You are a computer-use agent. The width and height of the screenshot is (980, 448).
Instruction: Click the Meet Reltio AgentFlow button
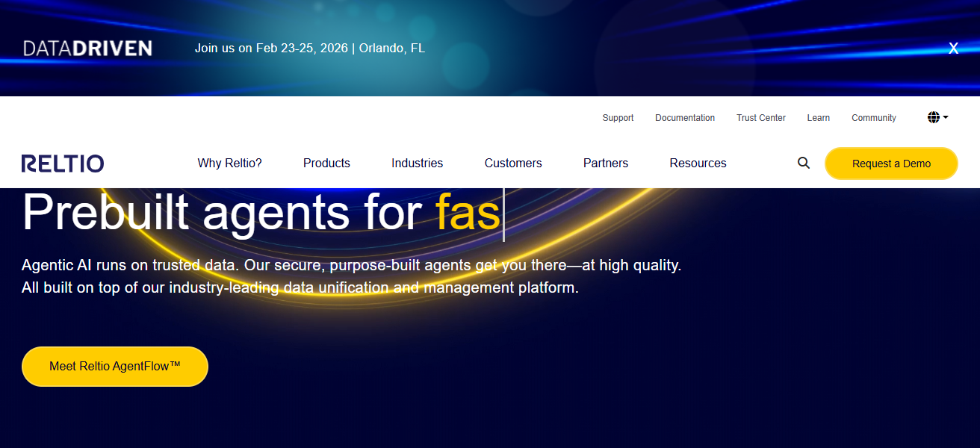(x=115, y=367)
